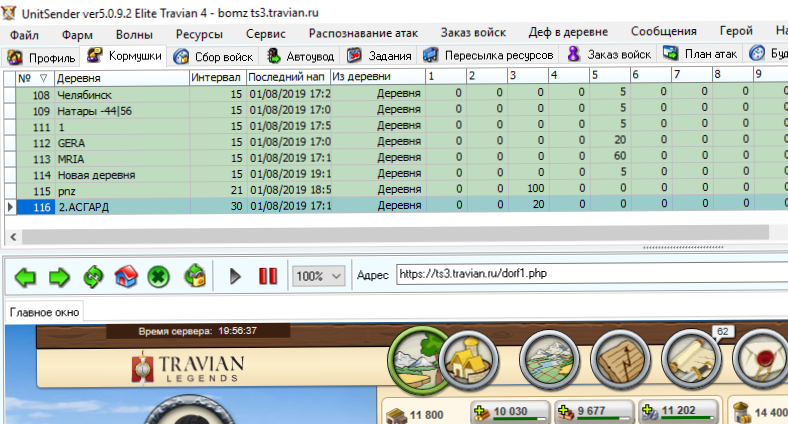788x424 pixels.
Task: Switch to the Автоувод tab
Action: [300, 56]
